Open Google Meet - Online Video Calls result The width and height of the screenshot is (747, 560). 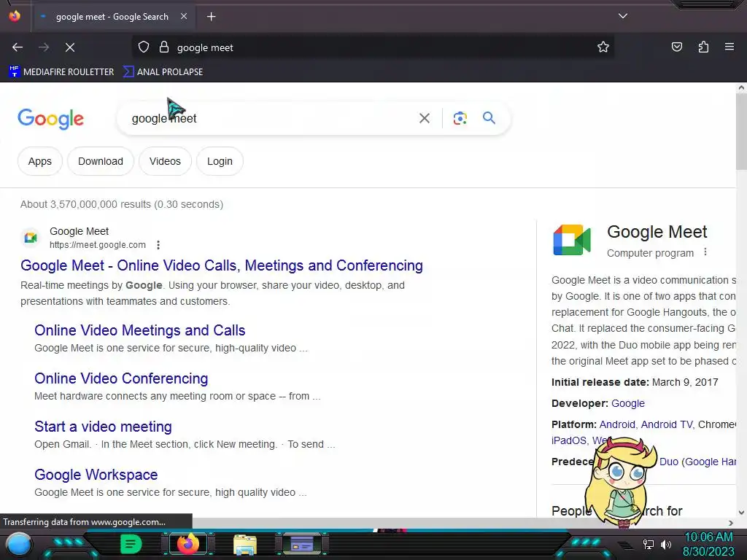coord(222,265)
